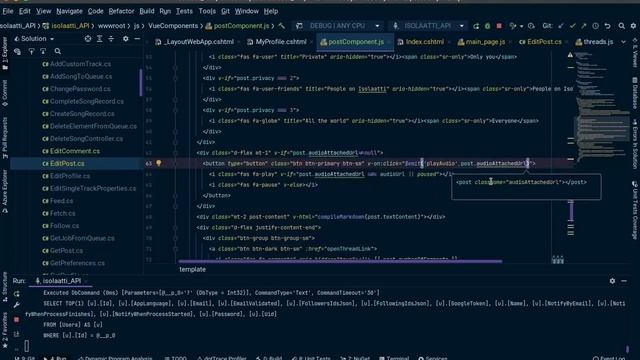Hide the Solution panel with minus icon
Image resolution: width=640 pixels, height=360 pixels.
(137, 39)
